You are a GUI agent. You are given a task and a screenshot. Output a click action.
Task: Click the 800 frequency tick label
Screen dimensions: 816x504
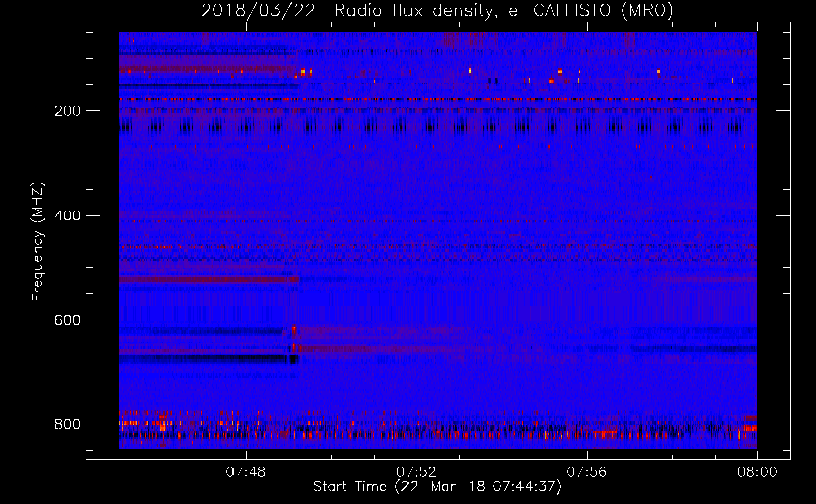(x=68, y=424)
